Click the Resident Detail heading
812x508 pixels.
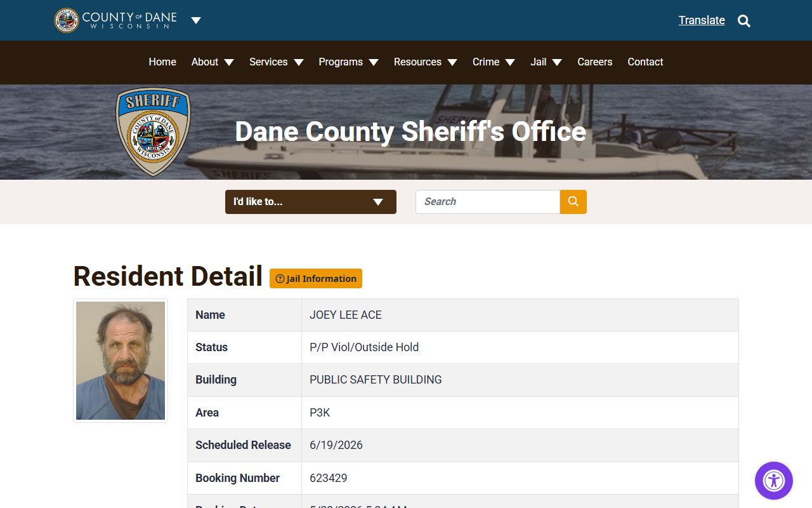(168, 276)
